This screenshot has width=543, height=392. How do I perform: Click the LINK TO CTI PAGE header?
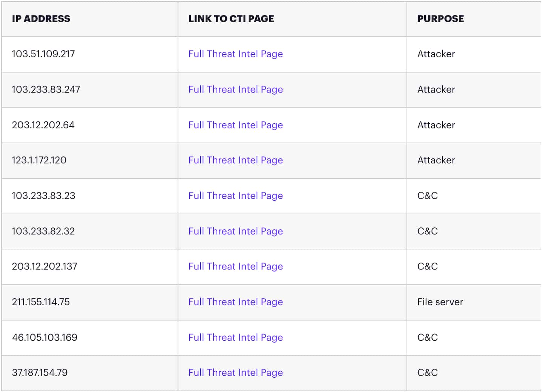231,18
